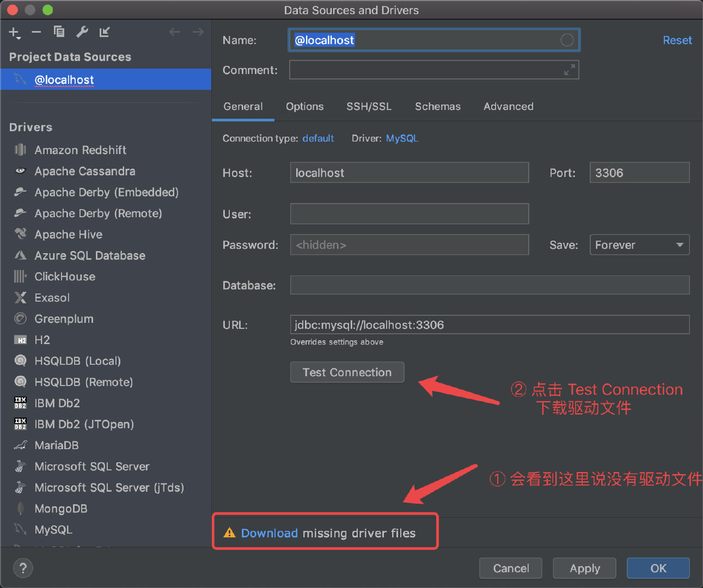Image resolution: width=703 pixels, height=588 pixels.
Task: Click the MySQL dolphin icon in Drivers
Action: click(20, 529)
